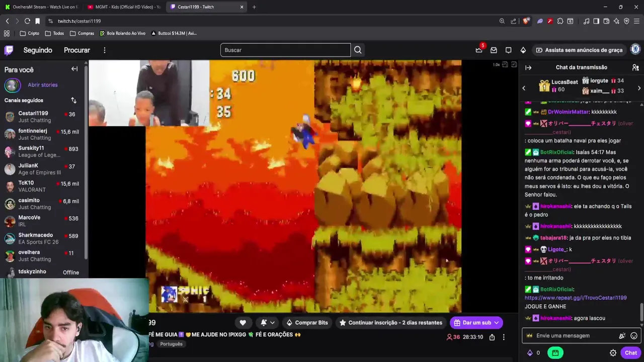Open the media control music note icon
Screen dimensions: 644x362
(586, 21)
